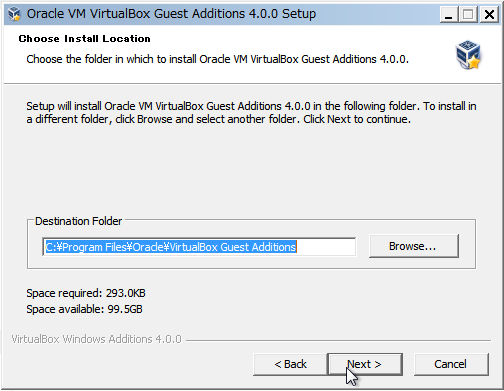This screenshot has width=504, height=391.
Task: Click the window title text in title bar
Action: 171,14
